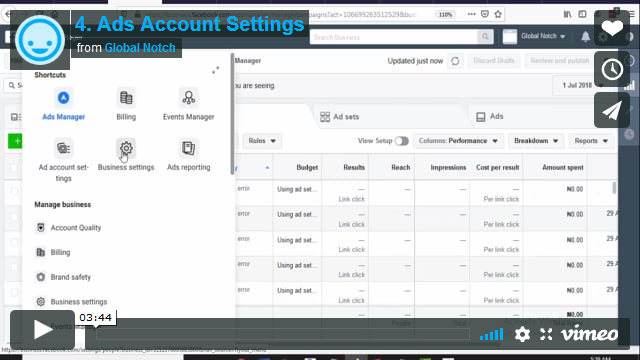Click the search magnifier button
Image resolution: width=640 pixels, height=360 pixels.
coord(485,37)
